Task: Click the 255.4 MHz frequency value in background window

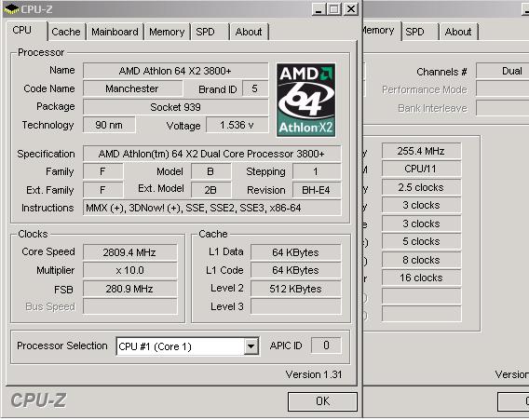Action: (421, 151)
